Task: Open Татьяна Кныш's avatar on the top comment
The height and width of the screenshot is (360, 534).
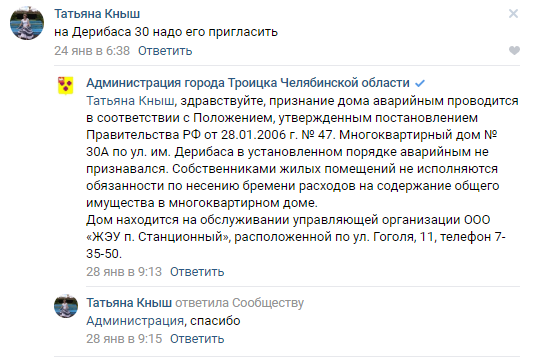Action: tap(27, 23)
